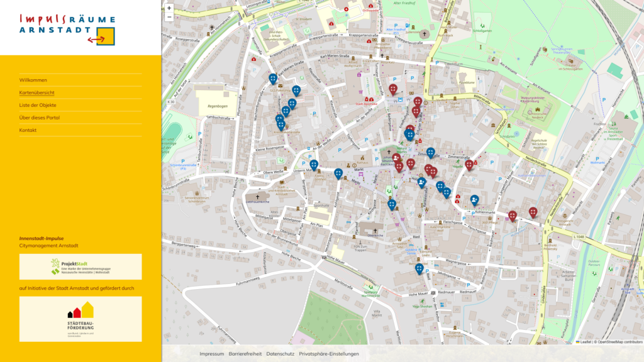Viewport: 644px width, 362px height.
Task: Open blue marker at Unterm Markt
Action: 314,165
